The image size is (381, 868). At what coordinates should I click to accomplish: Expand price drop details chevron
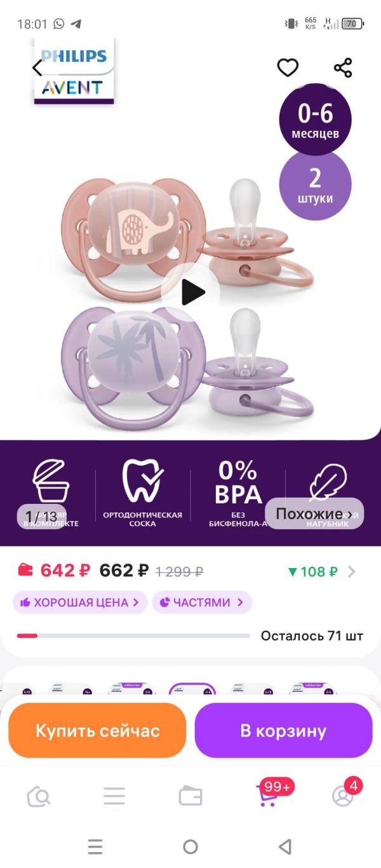point(352,571)
